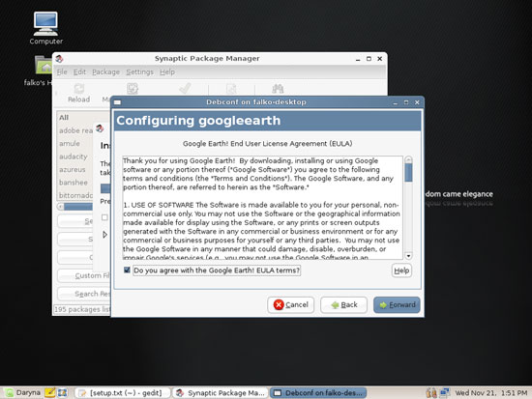Open the Package menu in Synaptic
Viewport: 532px width, 399px height.
click(x=105, y=71)
